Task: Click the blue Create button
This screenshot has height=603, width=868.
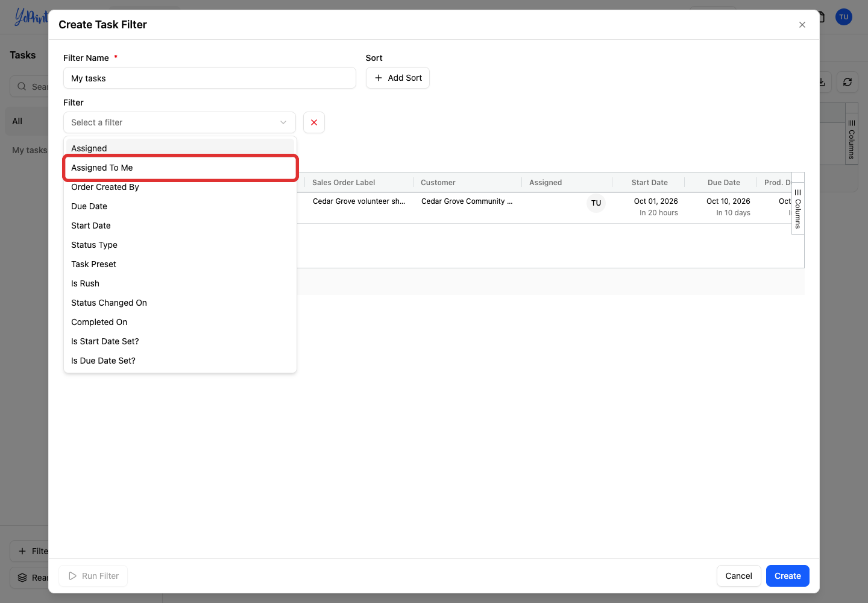Action: point(787,576)
